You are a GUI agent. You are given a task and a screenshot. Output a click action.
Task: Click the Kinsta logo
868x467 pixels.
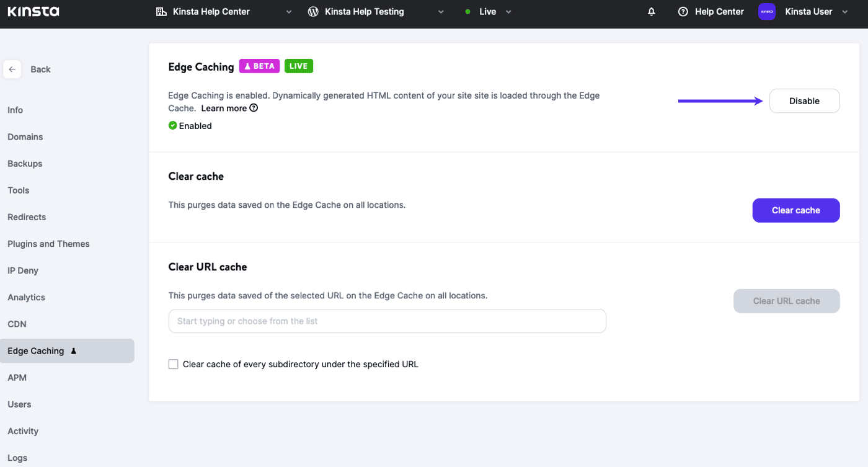click(33, 11)
